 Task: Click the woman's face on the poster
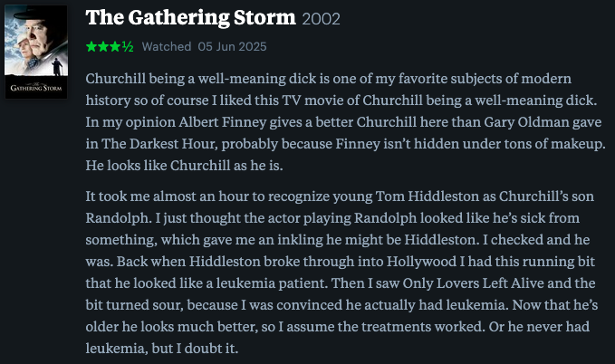click(23, 49)
